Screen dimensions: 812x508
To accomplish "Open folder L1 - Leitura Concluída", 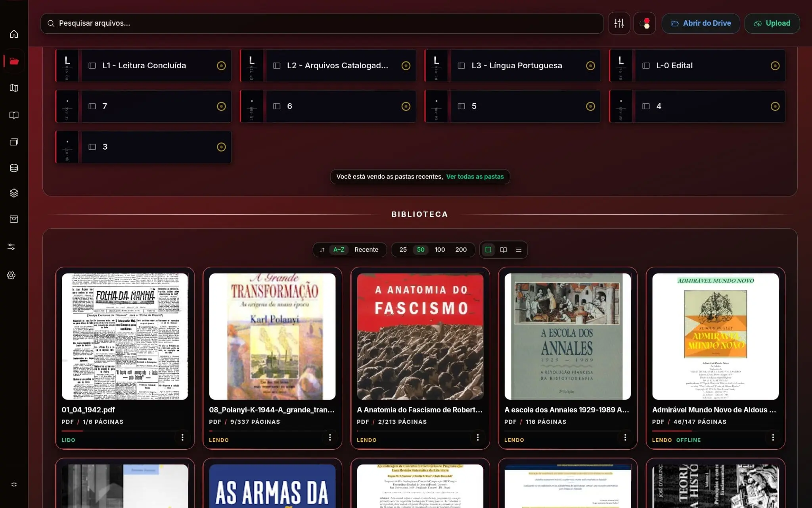I will coord(144,65).
